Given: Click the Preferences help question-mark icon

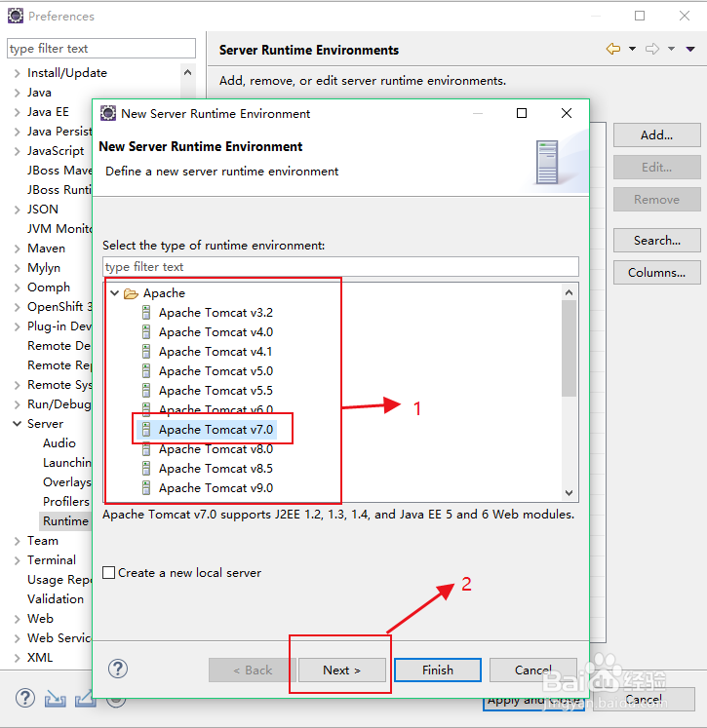Looking at the screenshot, I should (x=25, y=698).
